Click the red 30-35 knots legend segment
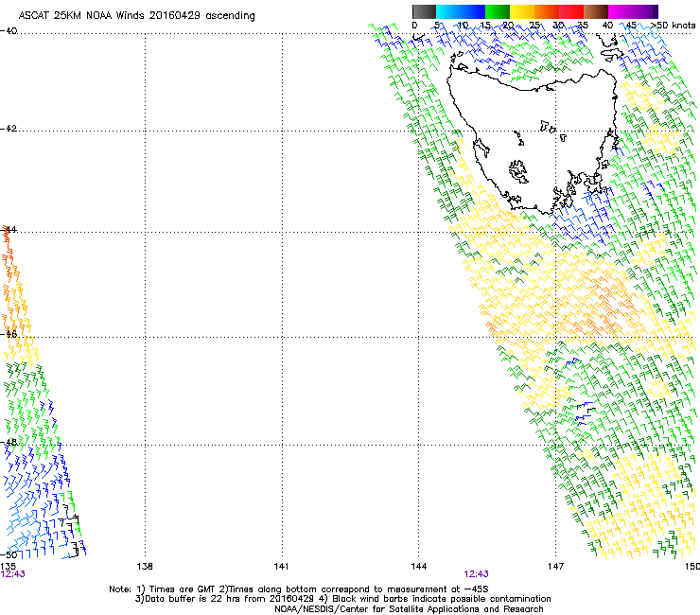The width and height of the screenshot is (700, 615). click(x=571, y=11)
